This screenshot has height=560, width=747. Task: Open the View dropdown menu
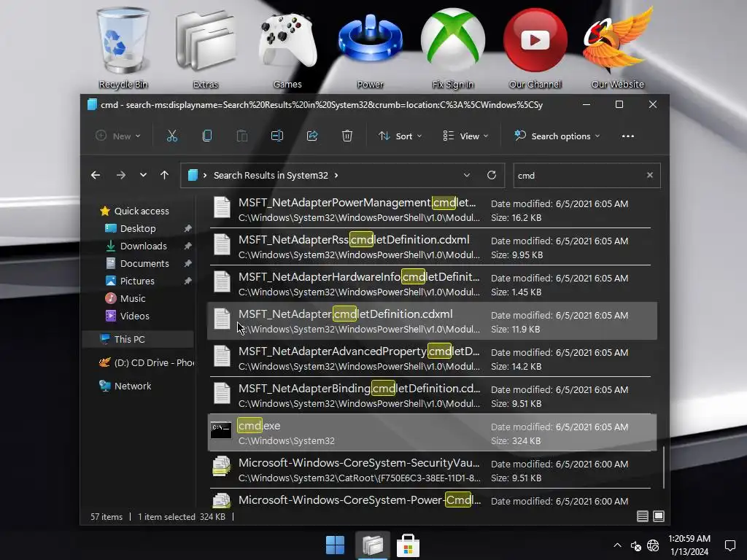(x=466, y=136)
